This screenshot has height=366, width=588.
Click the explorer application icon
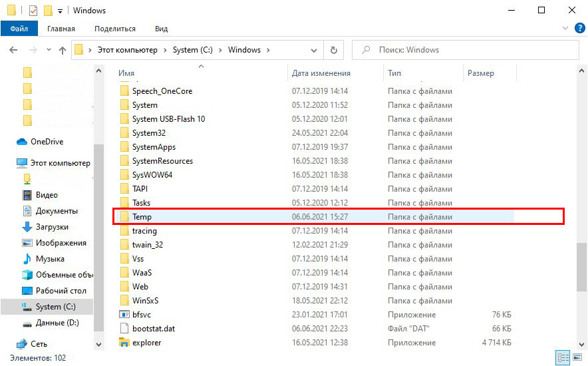click(124, 342)
